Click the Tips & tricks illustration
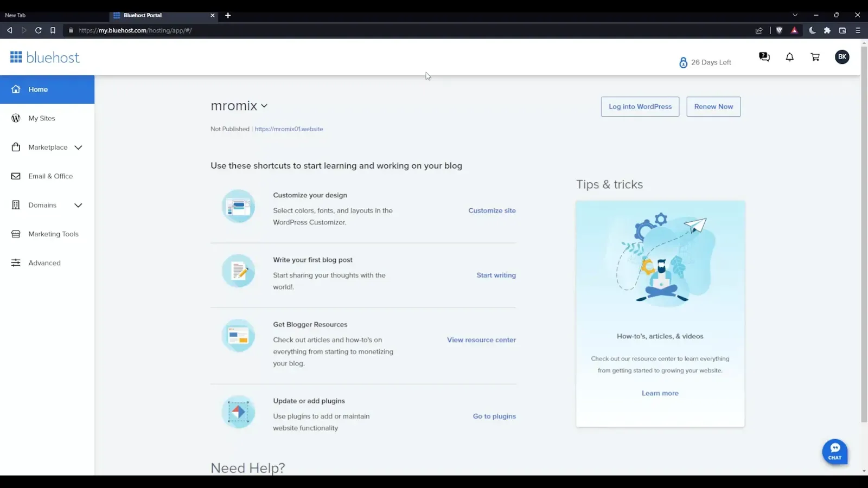The height and width of the screenshot is (488, 868). pos(660,260)
